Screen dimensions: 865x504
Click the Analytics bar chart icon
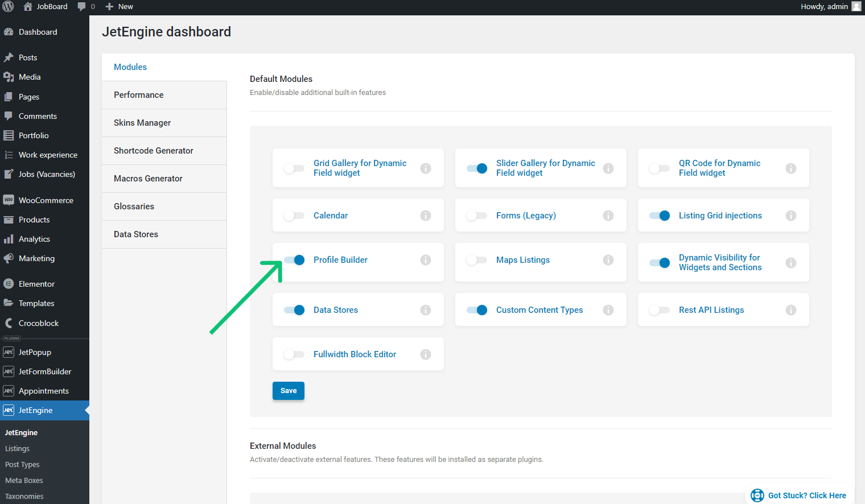[x=9, y=239]
